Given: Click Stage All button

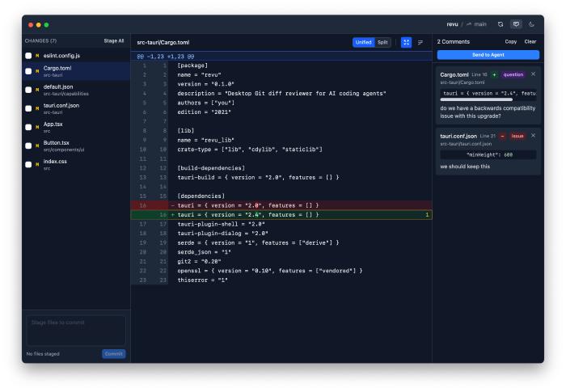Looking at the screenshot, I should click(x=114, y=40).
